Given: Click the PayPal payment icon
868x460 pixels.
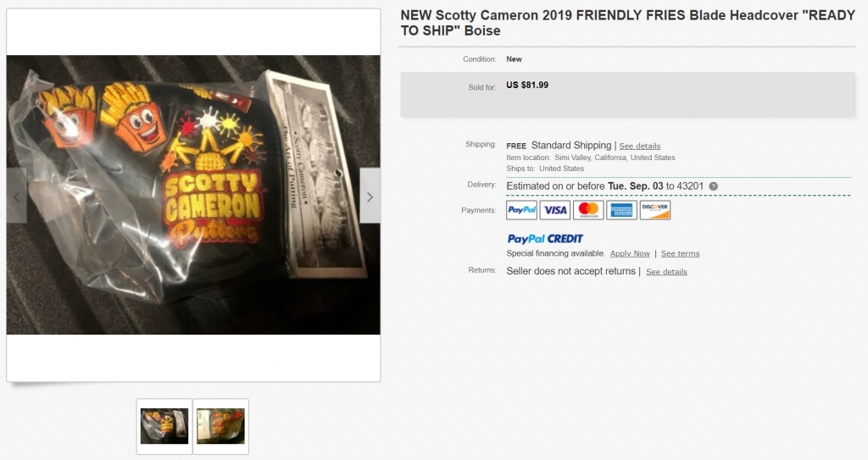Looking at the screenshot, I should [521, 210].
